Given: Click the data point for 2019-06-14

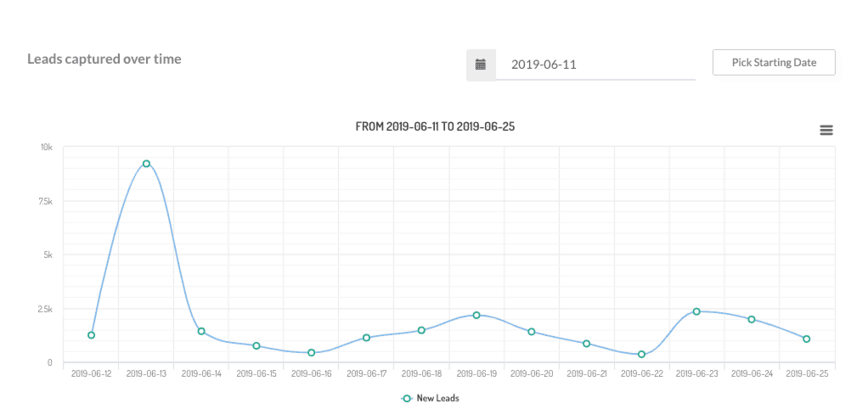Looking at the screenshot, I should click(x=201, y=331).
